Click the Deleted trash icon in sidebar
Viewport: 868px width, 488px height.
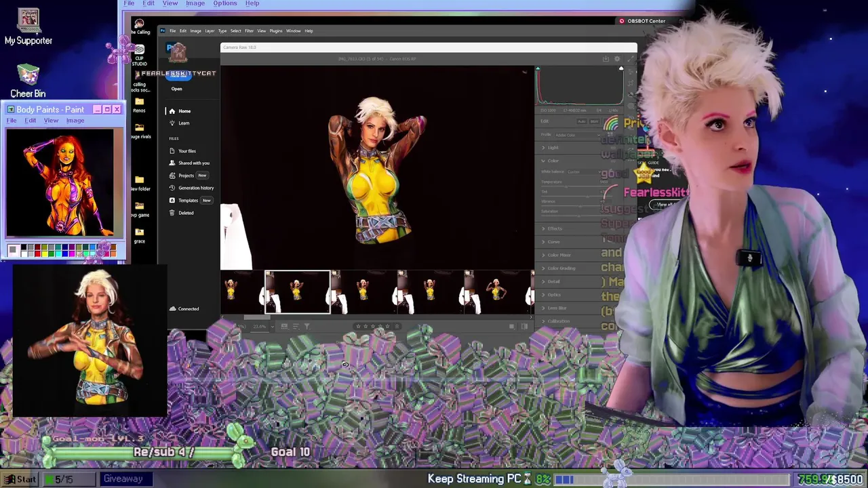pyautogui.click(x=172, y=213)
